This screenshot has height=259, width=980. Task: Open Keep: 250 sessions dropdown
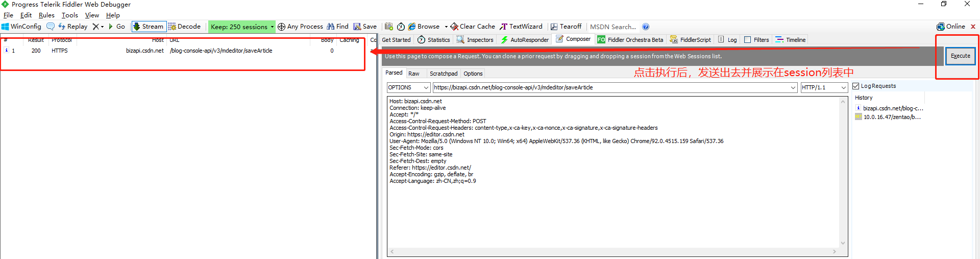[x=242, y=27]
